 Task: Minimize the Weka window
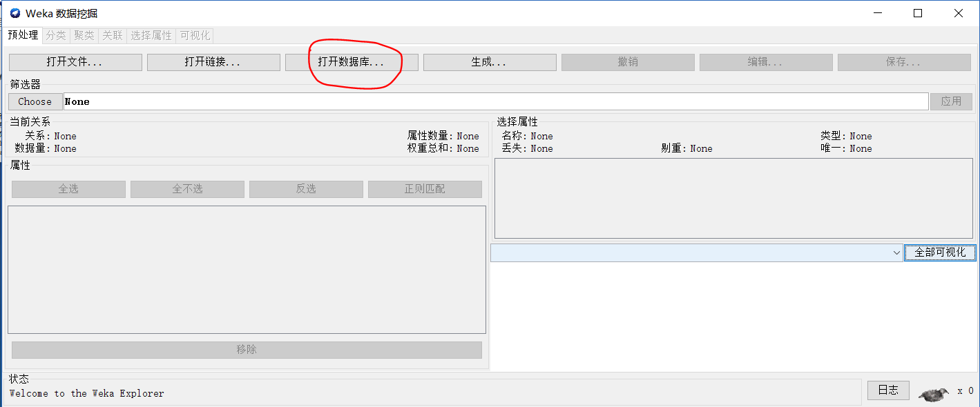878,13
